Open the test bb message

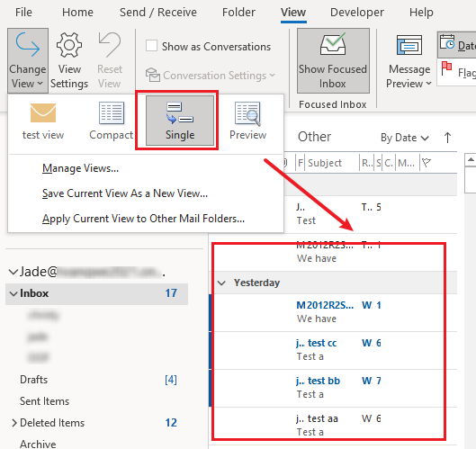[334, 388]
